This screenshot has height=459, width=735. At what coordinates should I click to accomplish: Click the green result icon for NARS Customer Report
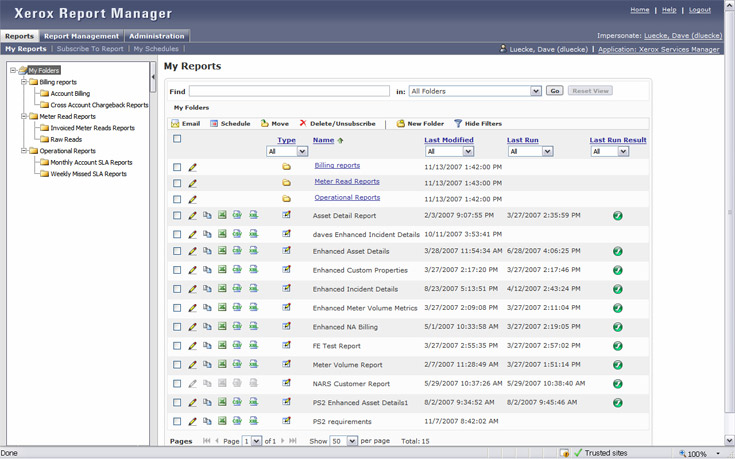click(x=617, y=384)
